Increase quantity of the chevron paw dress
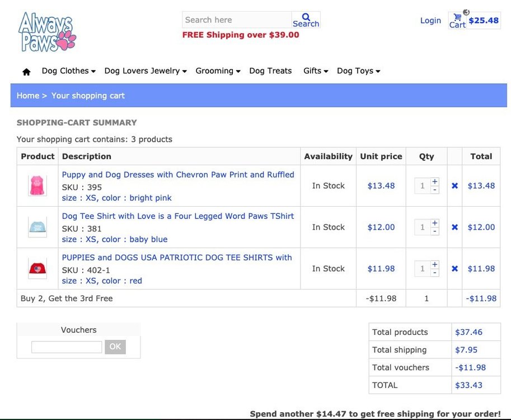 [435, 182]
